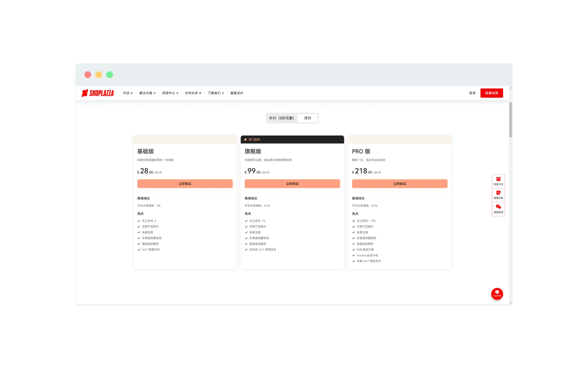Click the Shoplazza logo
Screen dimensions: 588x368
pyautogui.click(x=98, y=93)
